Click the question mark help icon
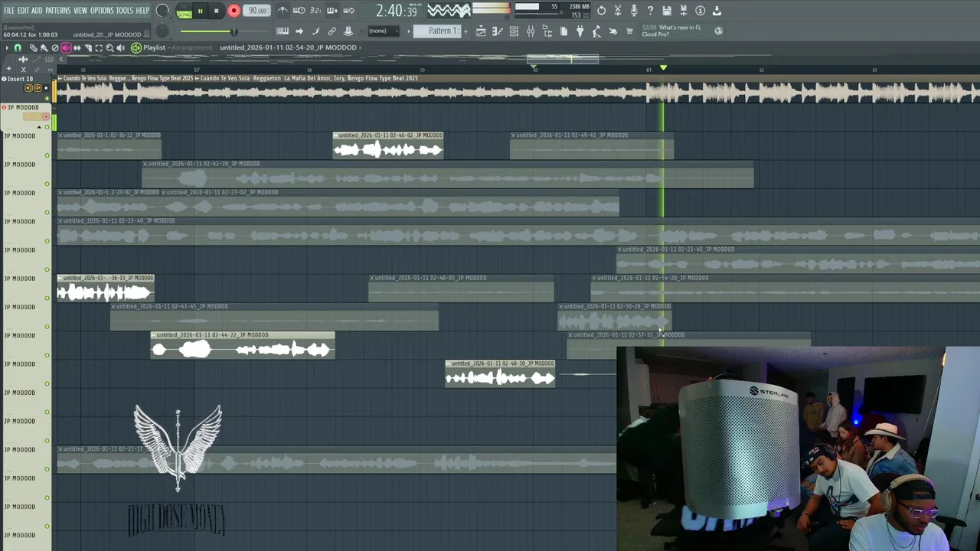 [651, 11]
